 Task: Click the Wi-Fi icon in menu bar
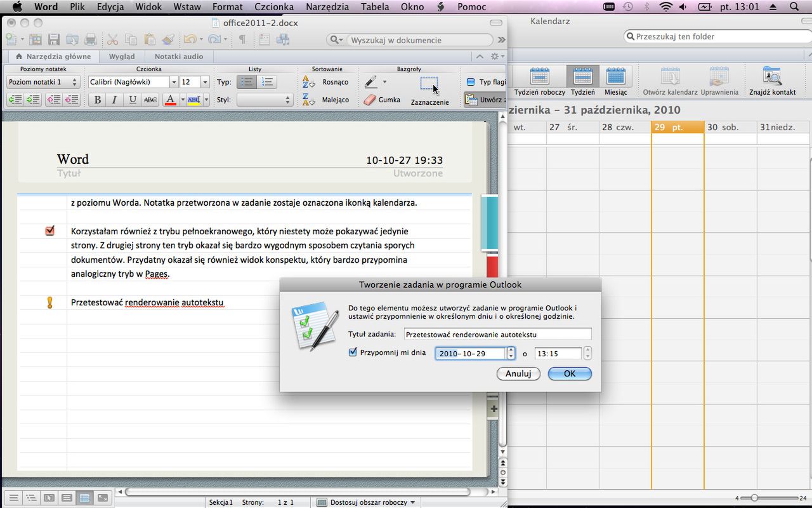click(665, 7)
